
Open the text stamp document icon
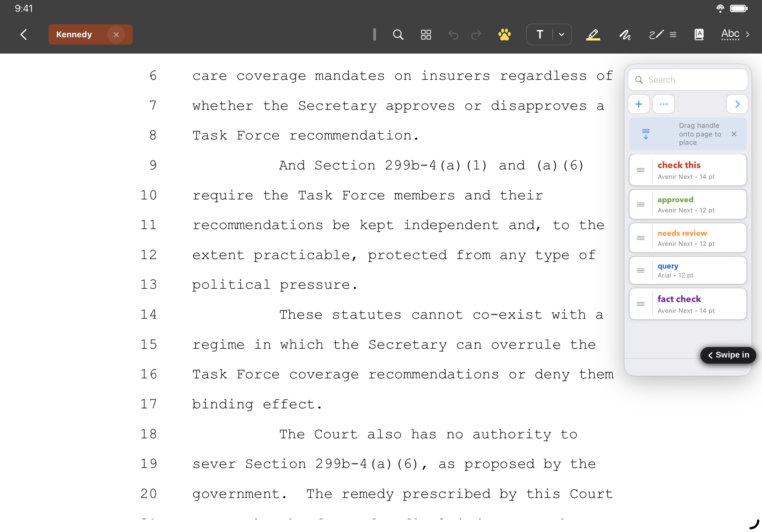tap(699, 34)
